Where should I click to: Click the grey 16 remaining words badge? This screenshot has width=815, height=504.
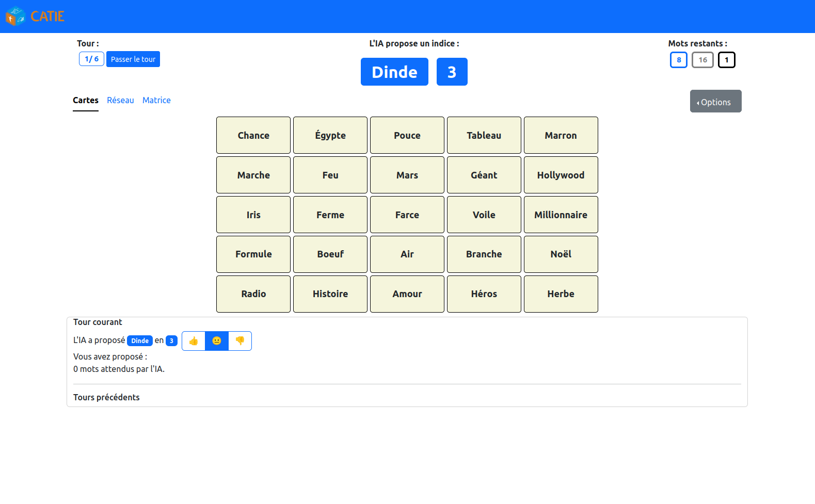pyautogui.click(x=702, y=60)
